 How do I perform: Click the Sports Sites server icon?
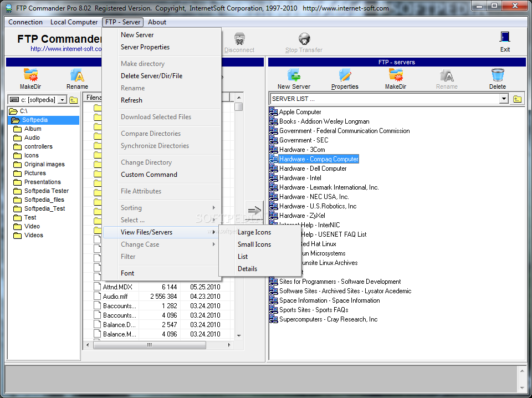point(273,309)
